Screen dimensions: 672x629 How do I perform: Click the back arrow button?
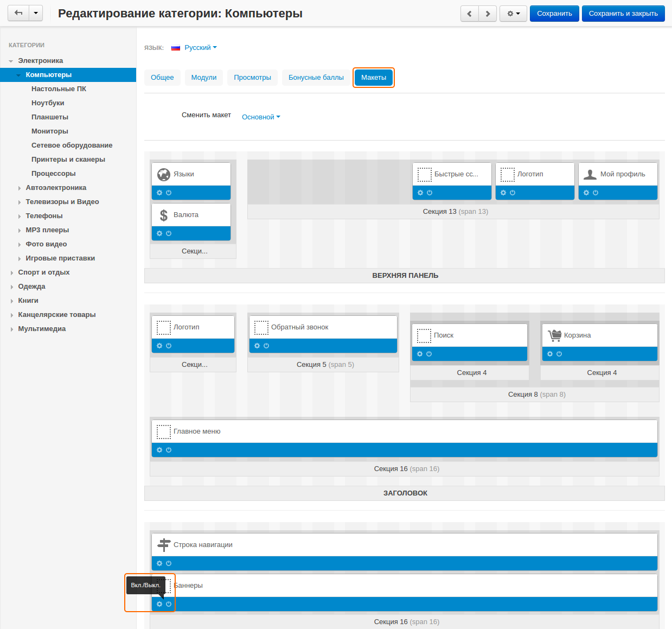18,14
